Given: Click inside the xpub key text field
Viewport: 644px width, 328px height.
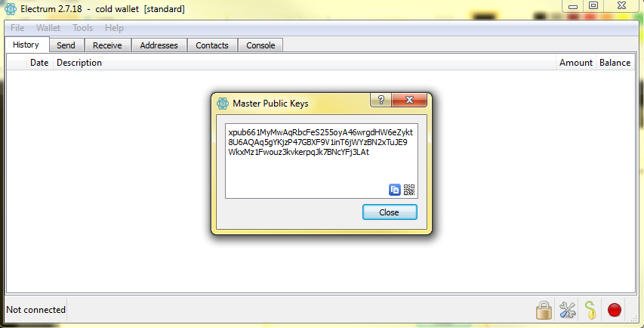Looking at the screenshot, I should pyautogui.click(x=321, y=161).
